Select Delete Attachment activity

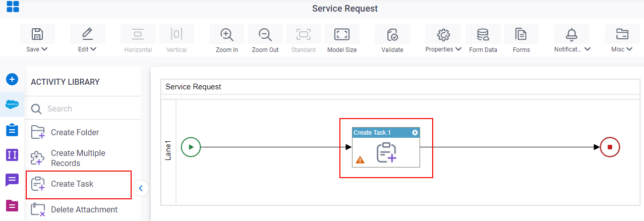click(83, 209)
